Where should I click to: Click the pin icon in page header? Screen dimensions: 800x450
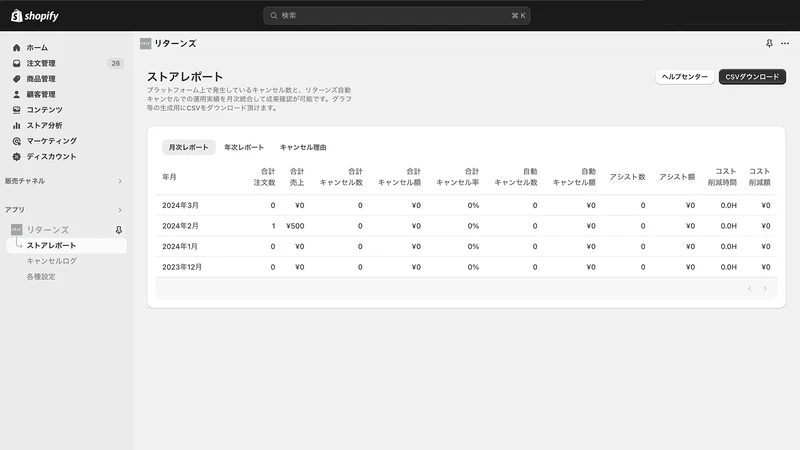[x=769, y=43]
